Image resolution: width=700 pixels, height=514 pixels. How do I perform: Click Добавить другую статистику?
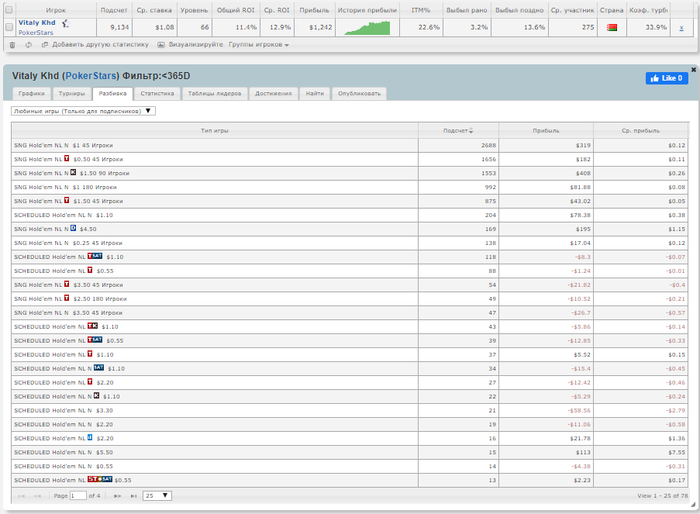click(x=100, y=45)
